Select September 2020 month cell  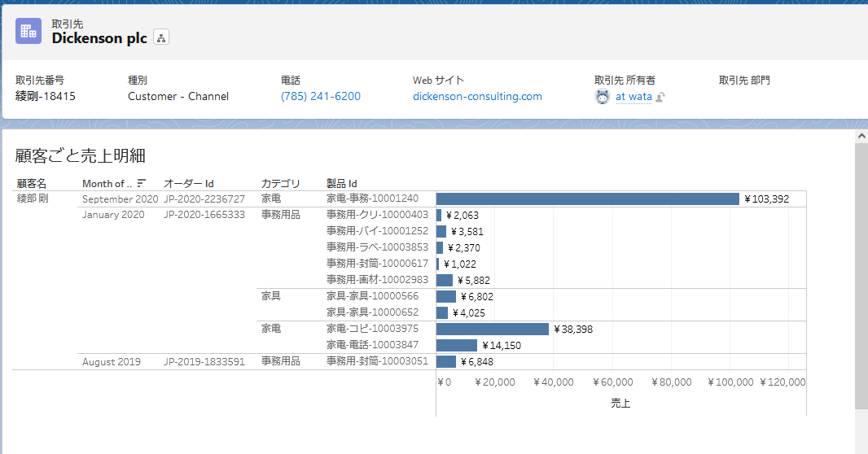[121, 199]
